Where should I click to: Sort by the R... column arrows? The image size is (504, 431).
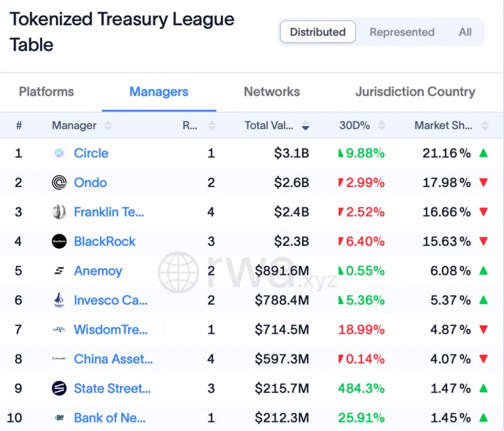click(x=211, y=125)
